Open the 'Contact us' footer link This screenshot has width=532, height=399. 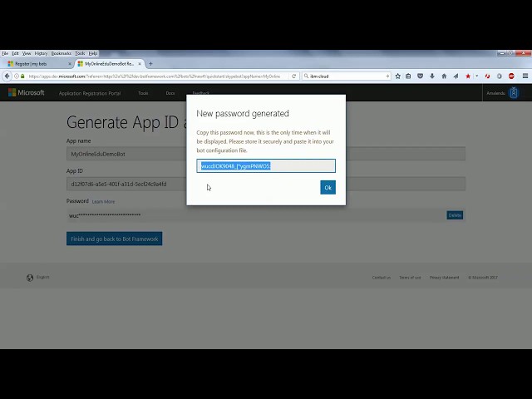tap(382, 278)
